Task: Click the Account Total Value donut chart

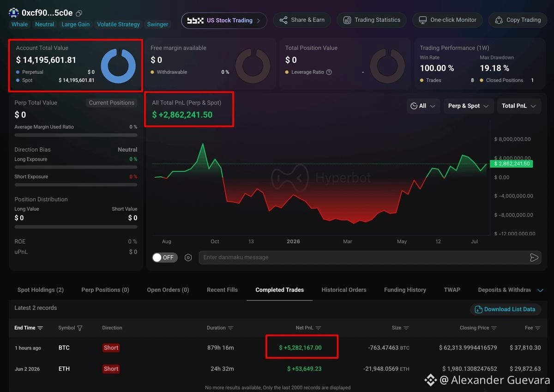Action: click(118, 66)
